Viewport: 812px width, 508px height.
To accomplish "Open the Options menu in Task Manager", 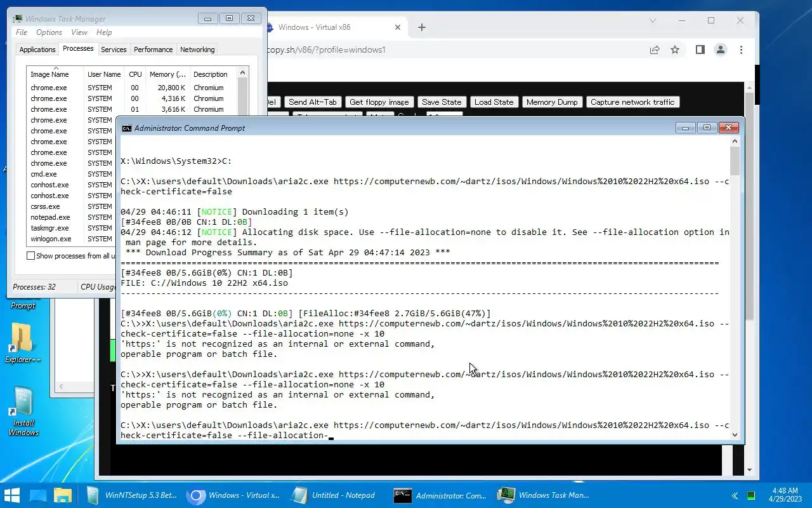I will (x=49, y=32).
